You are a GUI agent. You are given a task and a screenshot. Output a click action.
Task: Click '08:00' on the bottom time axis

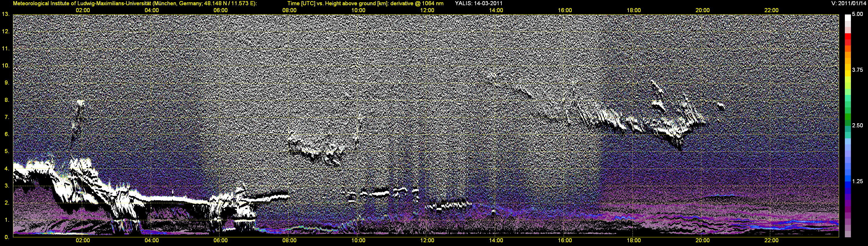(x=289, y=241)
